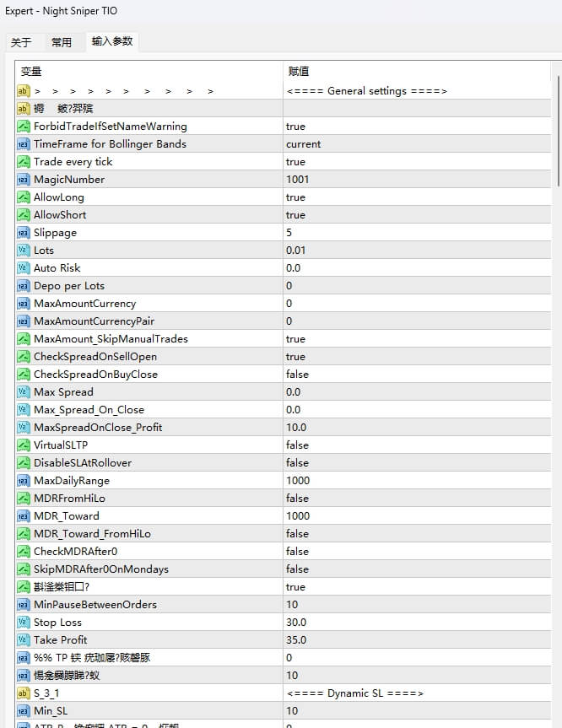Click the boolean icon beside AllowLong
Screen dimensions: 562x728
click(x=24, y=197)
